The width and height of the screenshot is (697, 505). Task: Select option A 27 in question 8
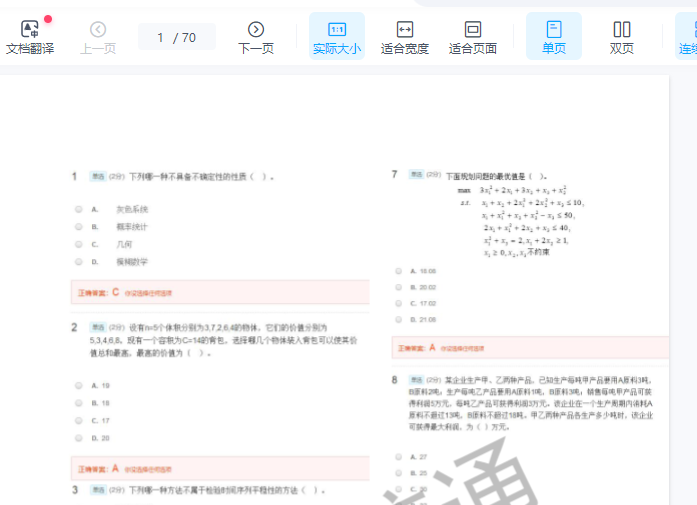398,457
